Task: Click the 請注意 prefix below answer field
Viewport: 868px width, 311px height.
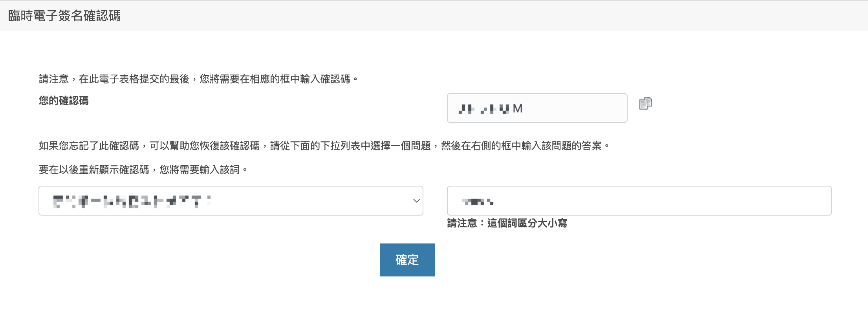Action: click(462, 223)
